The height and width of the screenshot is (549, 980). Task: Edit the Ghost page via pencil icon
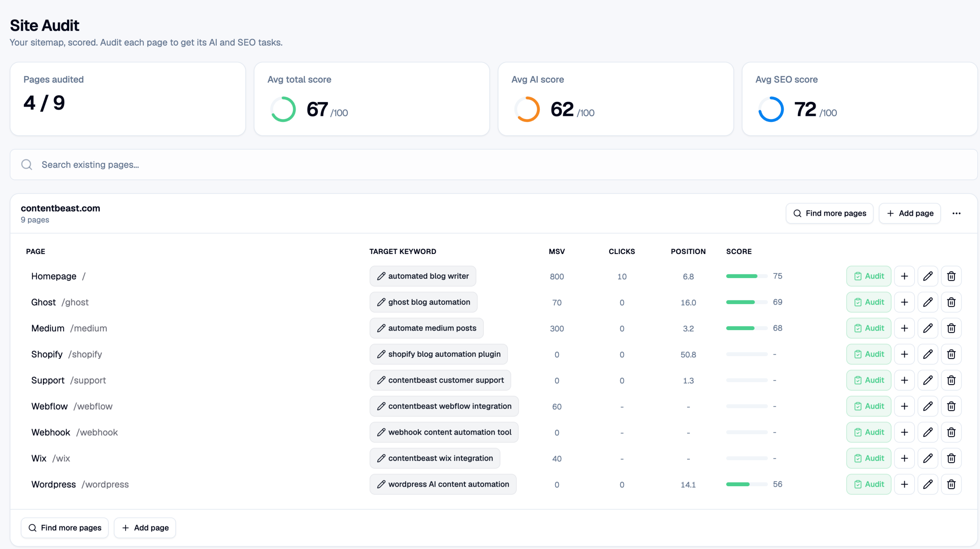(x=928, y=302)
